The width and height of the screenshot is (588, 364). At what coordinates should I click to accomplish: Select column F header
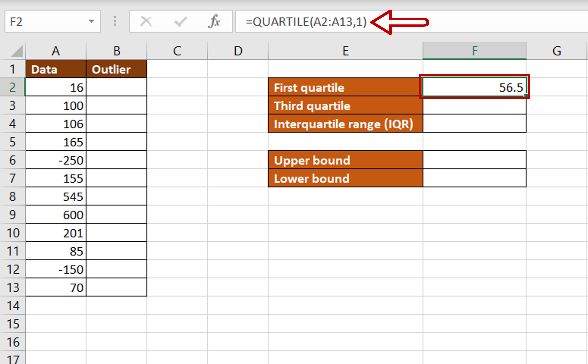[x=474, y=51]
